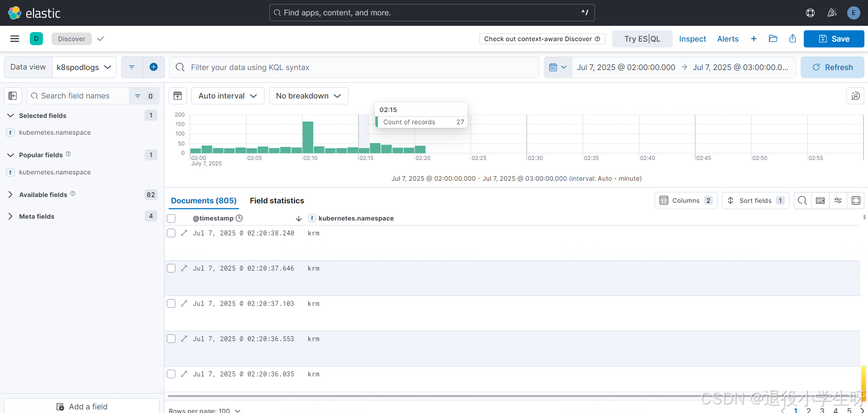Open display options sliders icon

838,201
